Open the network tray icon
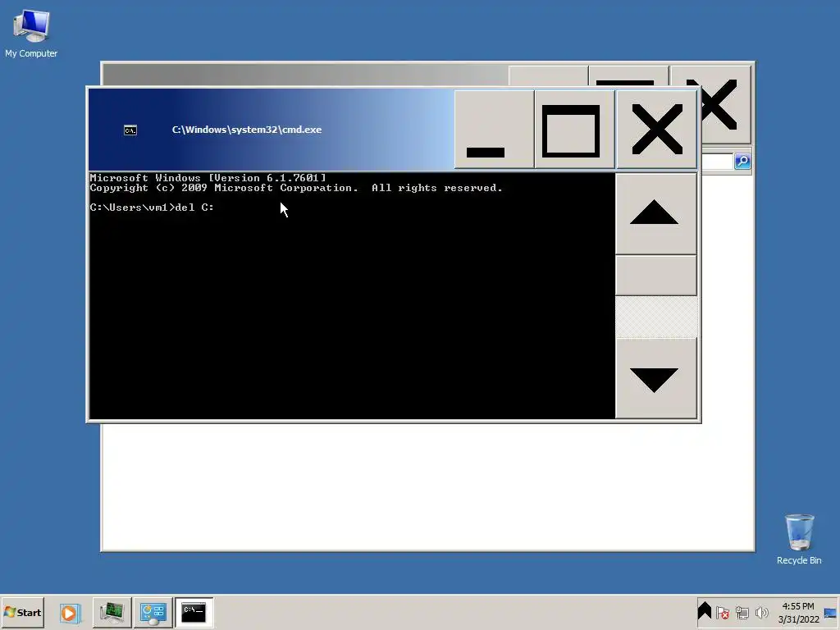840x630 pixels. point(742,612)
